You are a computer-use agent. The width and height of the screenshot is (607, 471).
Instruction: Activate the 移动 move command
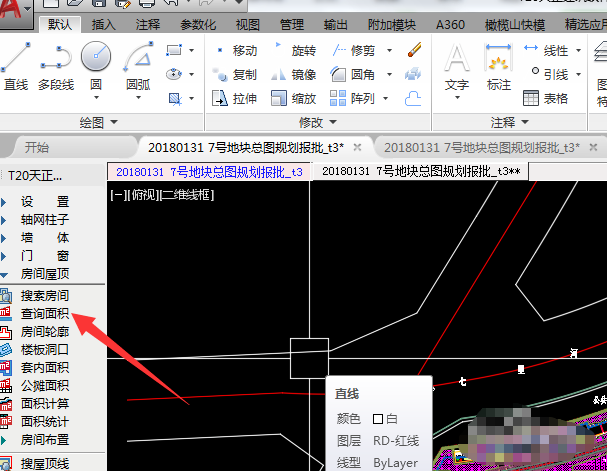pyautogui.click(x=236, y=51)
